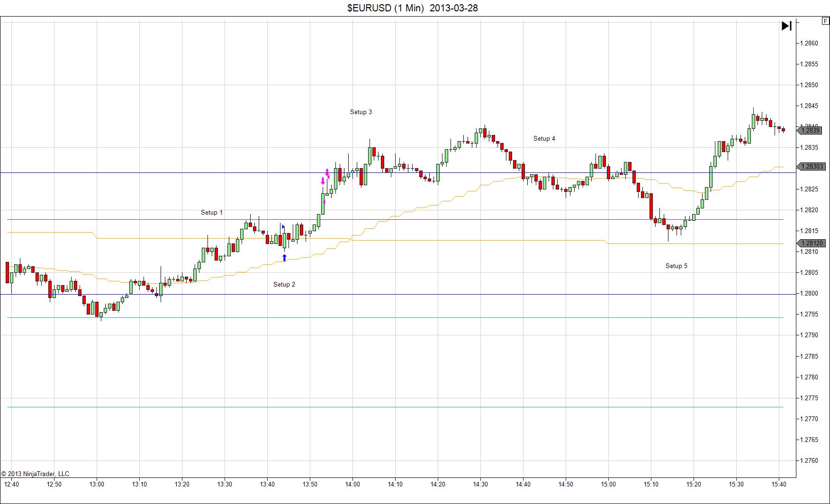Click the 12:40 time axis label
The height and width of the screenshot is (504, 830).
click(x=11, y=484)
